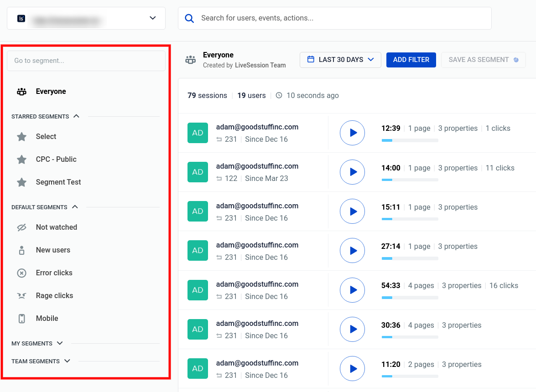Click the '79 sessions' count text
The width and height of the screenshot is (536, 392).
207,96
